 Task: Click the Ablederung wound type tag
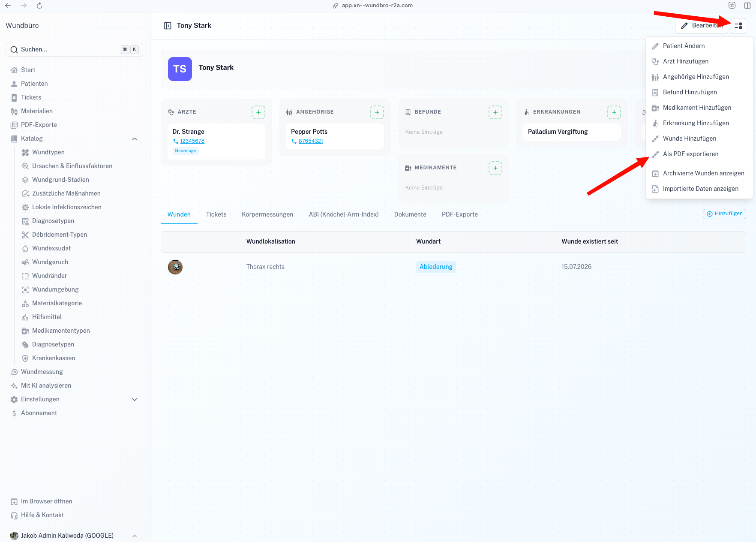[x=436, y=267]
